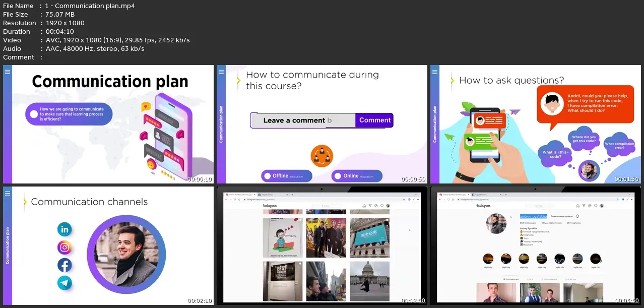
Task: Select the Offline education radio option
Action: [267, 176]
